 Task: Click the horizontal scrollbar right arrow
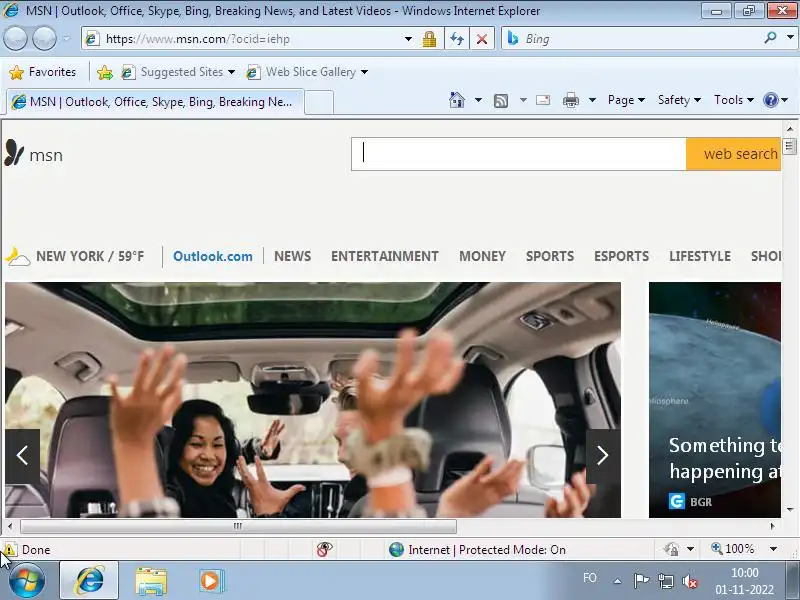coord(772,526)
